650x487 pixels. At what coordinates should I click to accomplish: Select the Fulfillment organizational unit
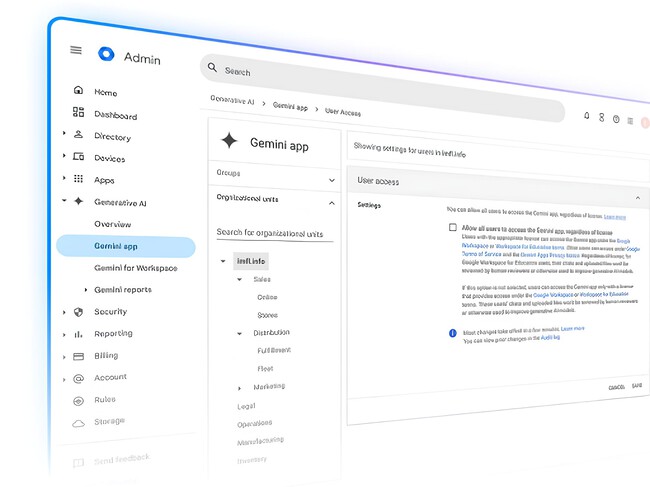(x=273, y=350)
